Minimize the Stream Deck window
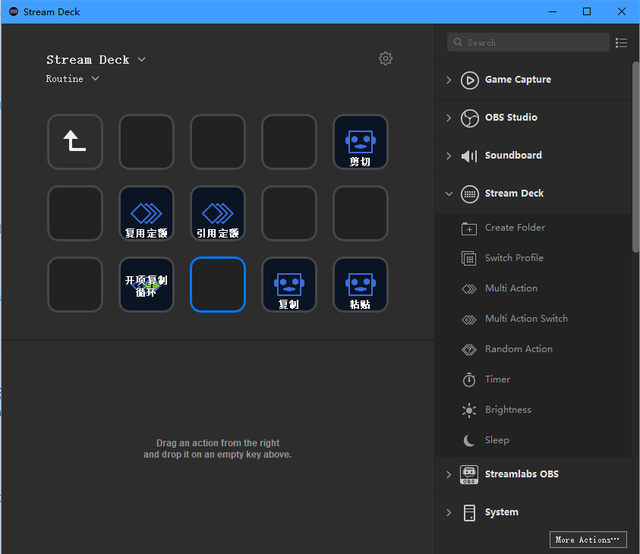This screenshot has width=640, height=554. pyautogui.click(x=553, y=11)
